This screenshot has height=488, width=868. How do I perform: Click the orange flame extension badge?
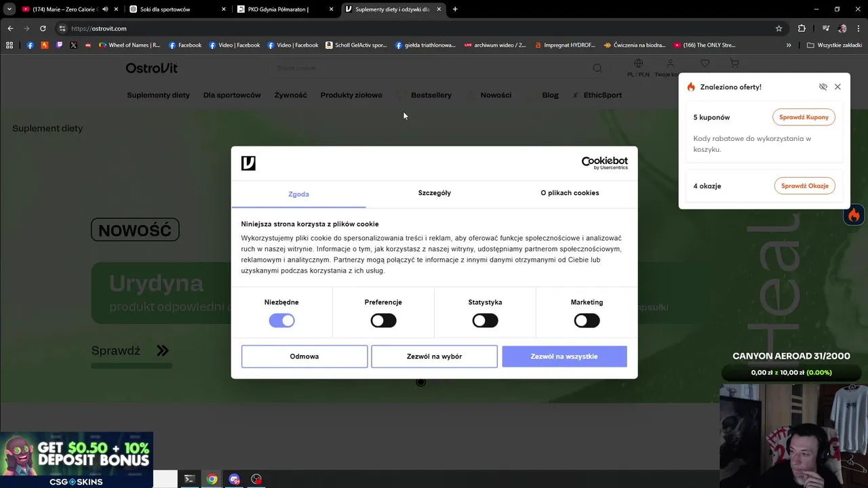pyautogui.click(x=854, y=215)
